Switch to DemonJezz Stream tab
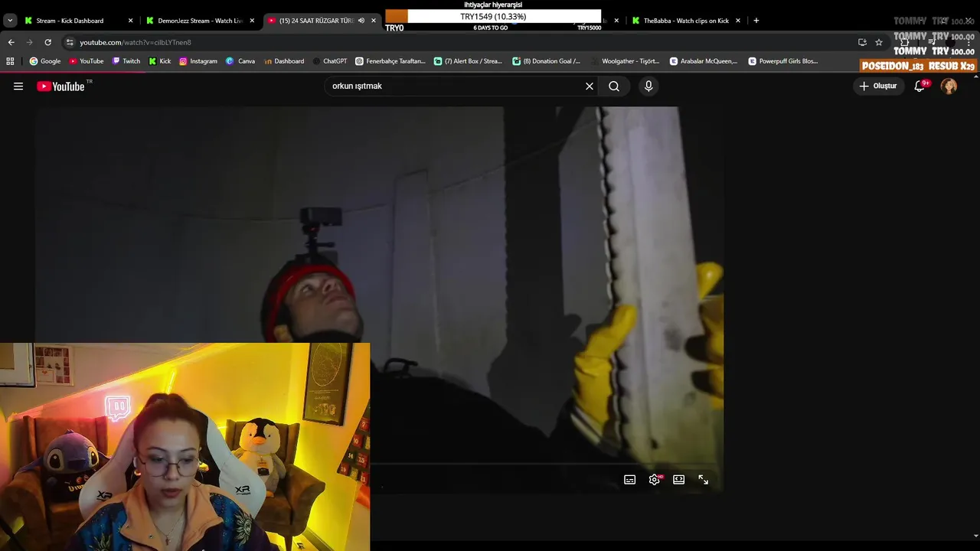 (x=201, y=21)
